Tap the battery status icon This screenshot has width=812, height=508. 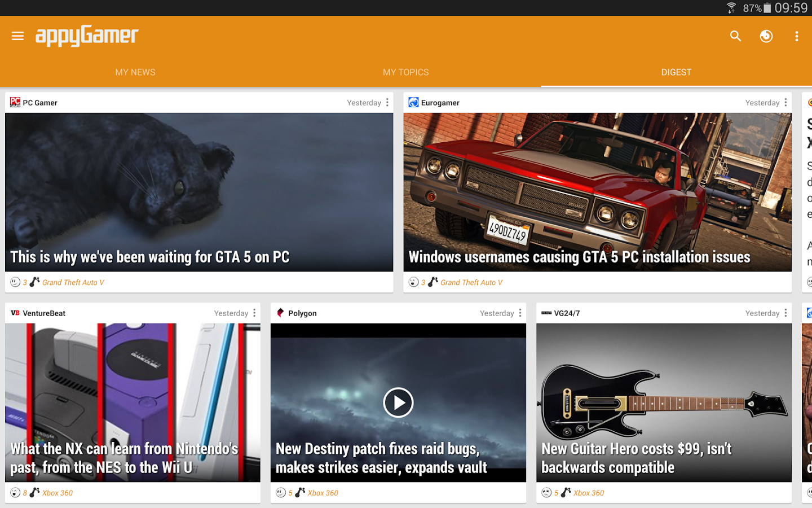tap(767, 8)
